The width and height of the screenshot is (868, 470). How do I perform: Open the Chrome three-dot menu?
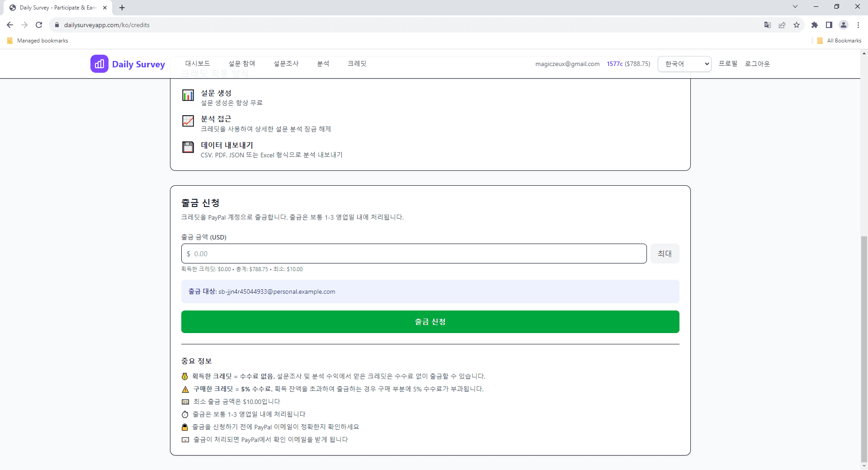coord(858,25)
